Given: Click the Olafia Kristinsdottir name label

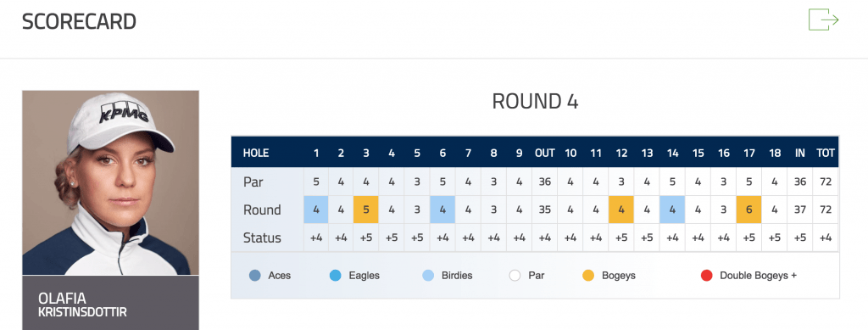Looking at the screenshot, I should point(82,305).
